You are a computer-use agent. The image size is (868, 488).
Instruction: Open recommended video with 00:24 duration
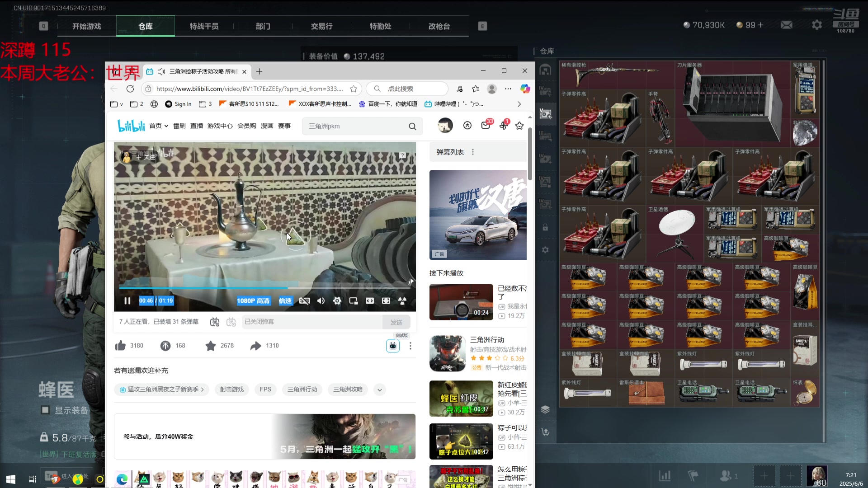click(x=461, y=302)
